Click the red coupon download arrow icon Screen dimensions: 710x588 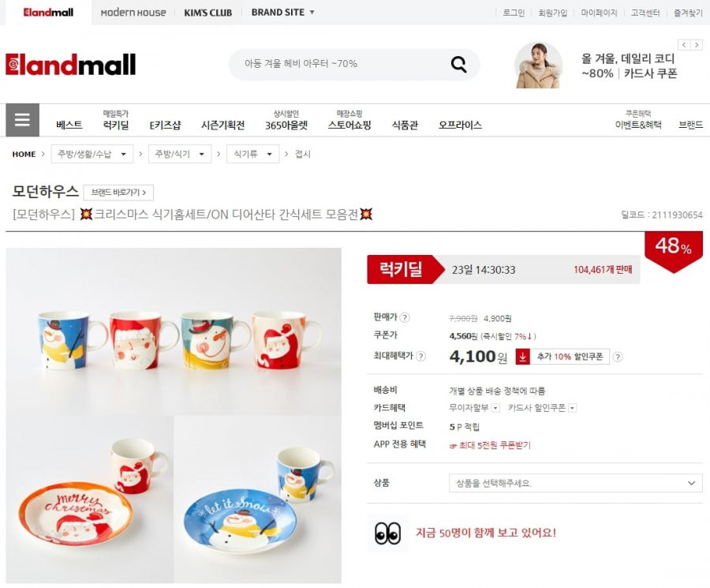click(522, 357)
